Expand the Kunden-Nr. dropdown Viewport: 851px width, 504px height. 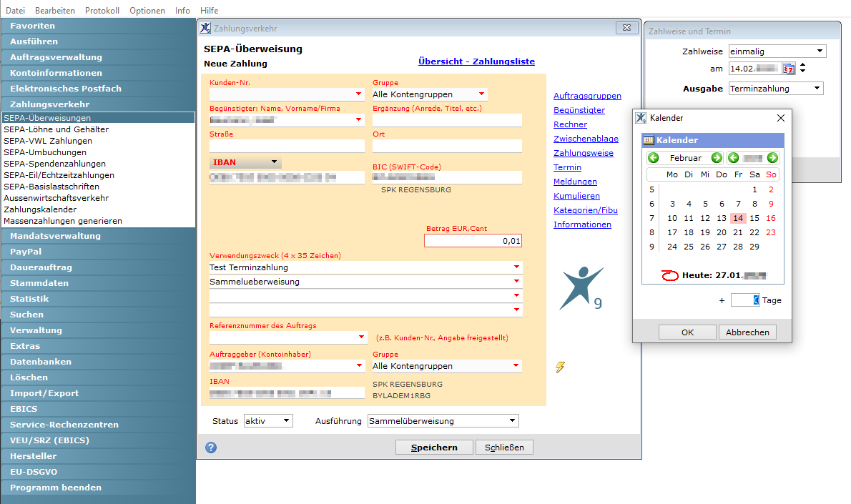[359, 94]
